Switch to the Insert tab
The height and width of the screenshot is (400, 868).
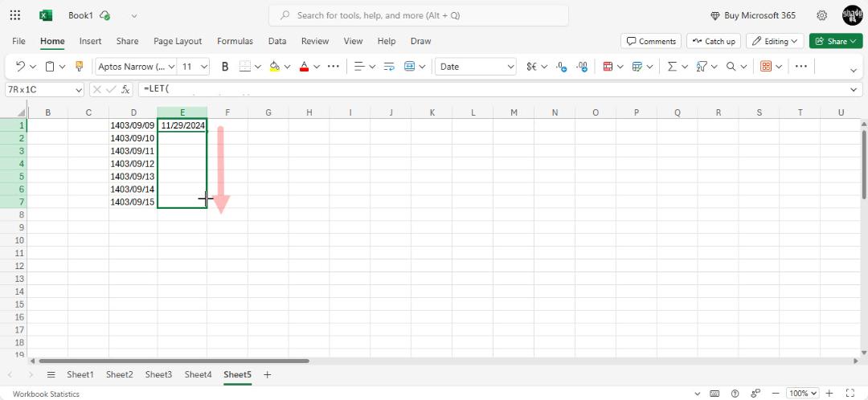[x=90, y=41]
